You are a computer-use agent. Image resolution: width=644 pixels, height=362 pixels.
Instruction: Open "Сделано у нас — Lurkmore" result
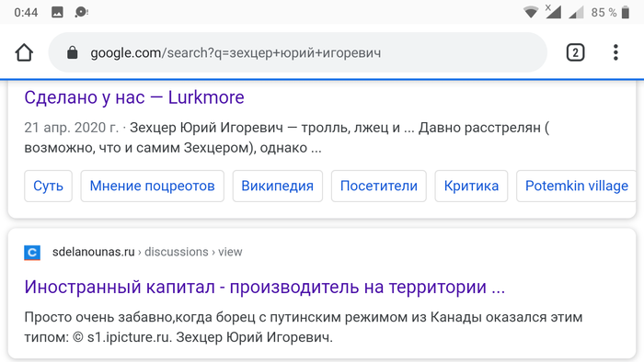pyautogui.click(x=134, y=97)
